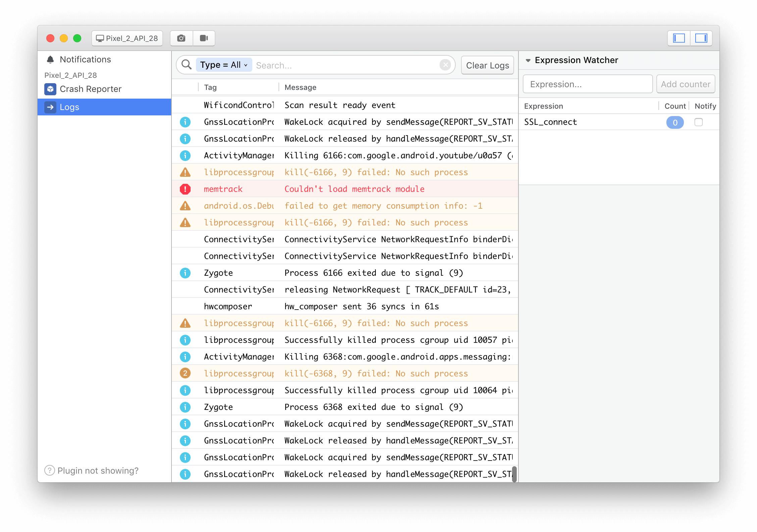Click the error icon on the memtrack row
Screen dimensions: 757x532
click(x=185, y=189)
